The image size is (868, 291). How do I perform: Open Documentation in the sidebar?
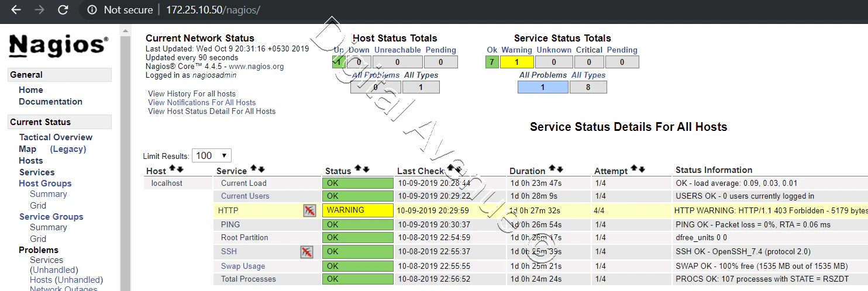pos(50,102)
